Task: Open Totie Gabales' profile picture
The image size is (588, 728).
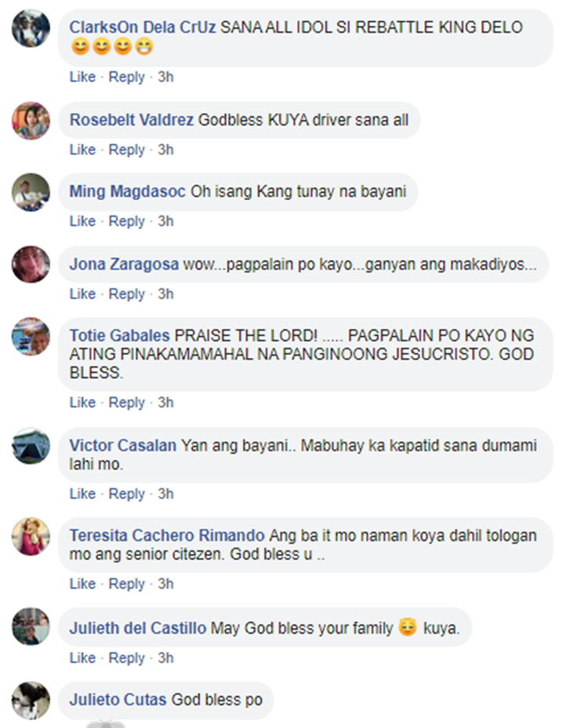Action: point(31,337)
